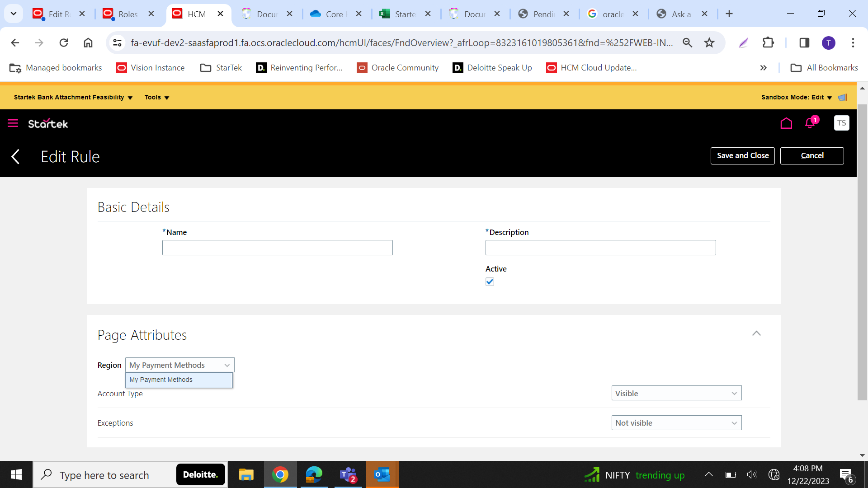868x488 pixels.
Task: Open the Oracle Community bookmark
Action: (x=397, y=68)
